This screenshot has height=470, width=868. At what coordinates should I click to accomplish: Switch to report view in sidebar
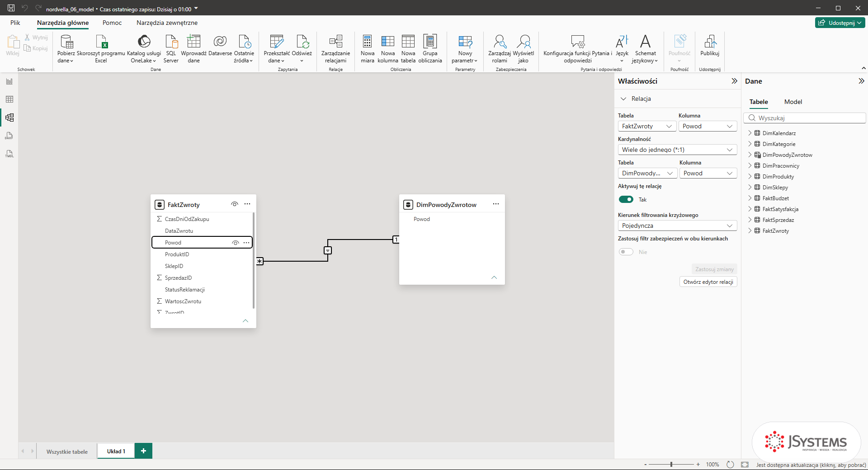pyautogui.click(x=9, y=81)
